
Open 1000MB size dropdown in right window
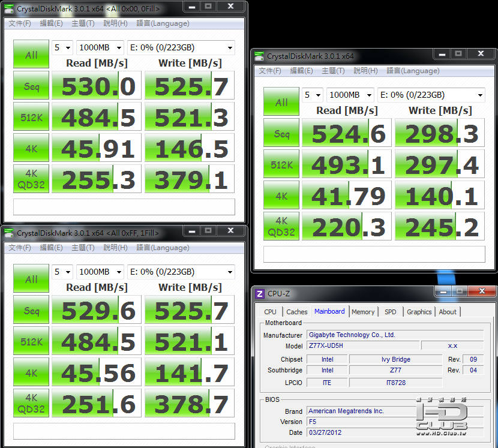pyautogui.click(x=350, y=95)
